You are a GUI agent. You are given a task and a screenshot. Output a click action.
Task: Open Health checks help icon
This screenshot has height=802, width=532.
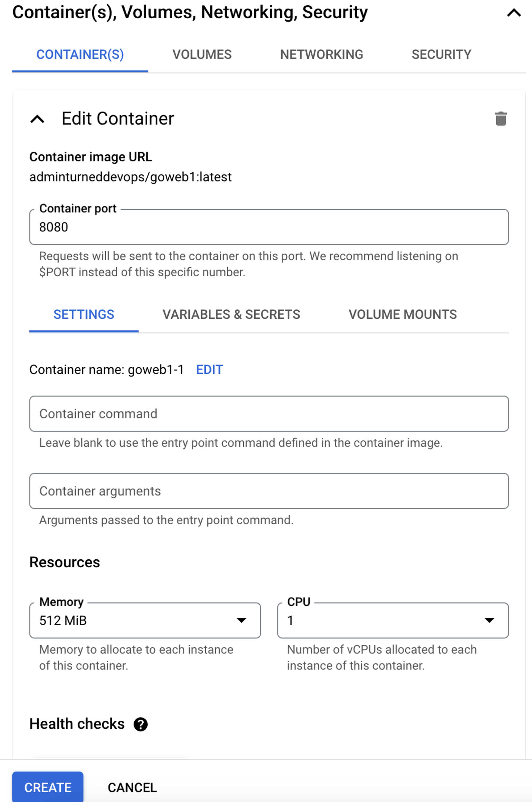140,724
